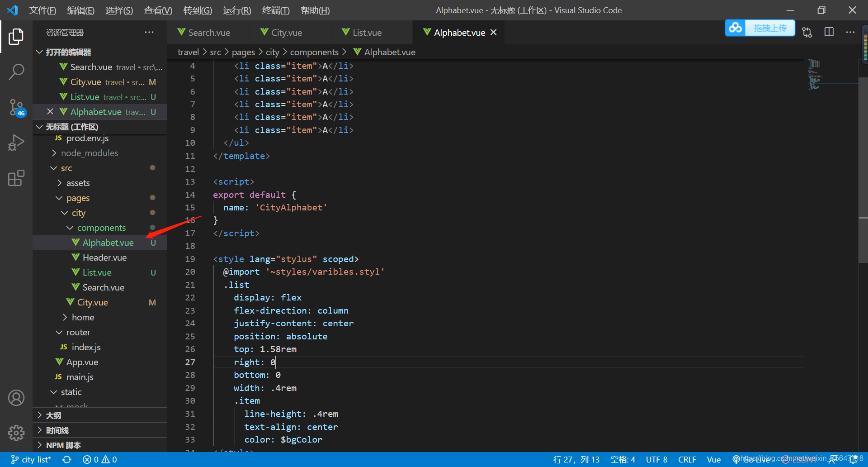Open errors and warnings counter

[100, 459]
